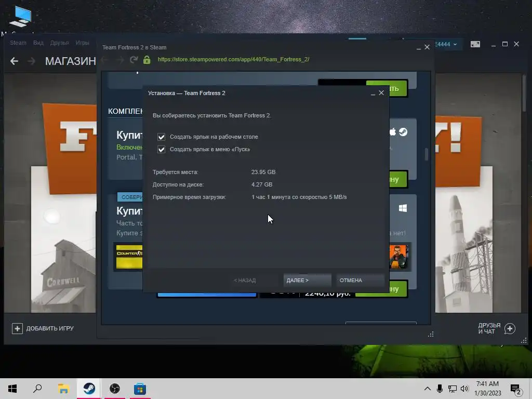This screenshot has height=399, width=532.
Task: Close the Установка Team Fortress 2 dialog
Action: pyautogui.click(x=381, y=92)
